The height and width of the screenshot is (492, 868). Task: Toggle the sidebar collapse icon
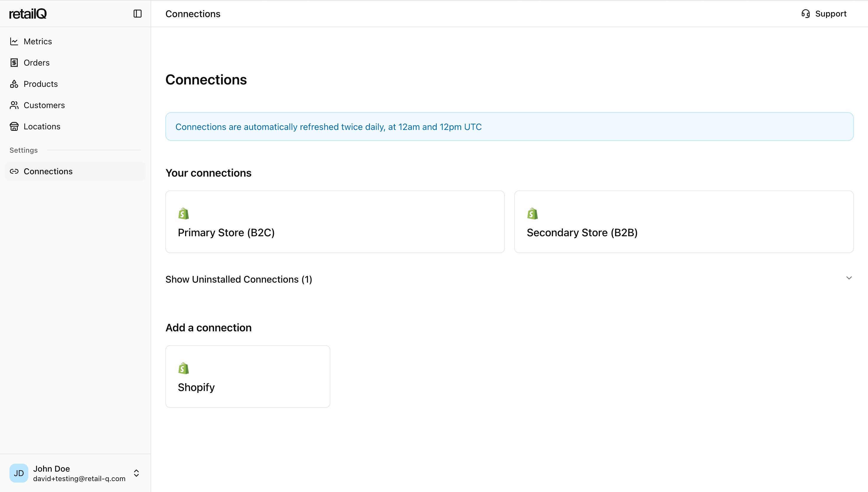coord(137,14)
